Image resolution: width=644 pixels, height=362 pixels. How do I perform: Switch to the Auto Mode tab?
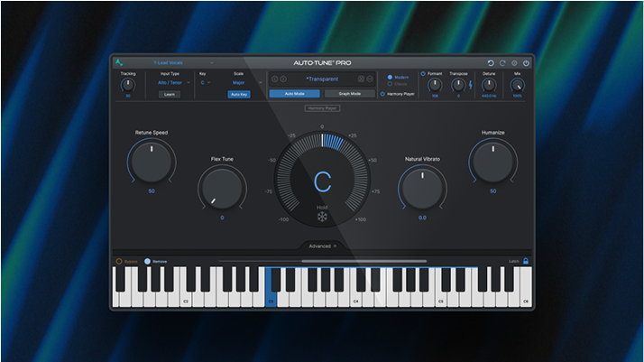point(294,93)
